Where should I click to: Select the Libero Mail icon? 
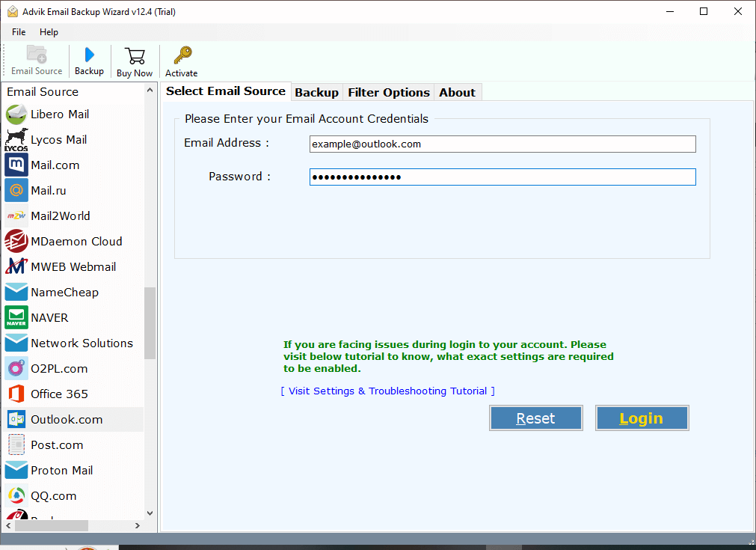[x=16, y=114]
